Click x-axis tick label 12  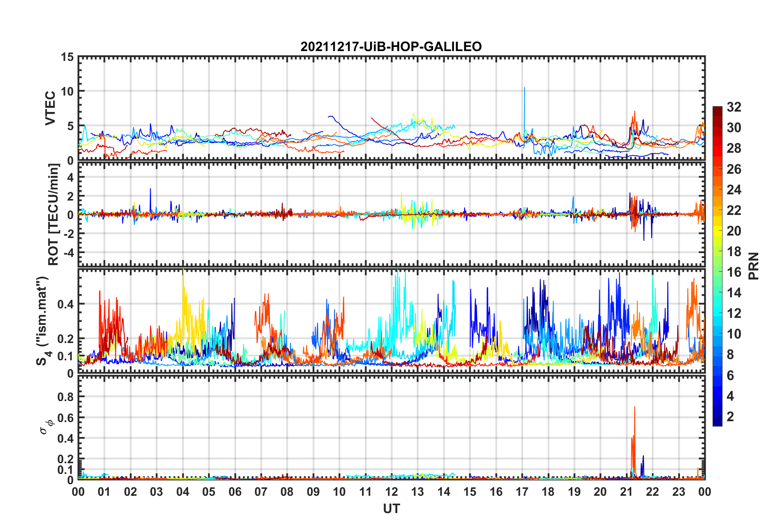(x=391, y=492)
